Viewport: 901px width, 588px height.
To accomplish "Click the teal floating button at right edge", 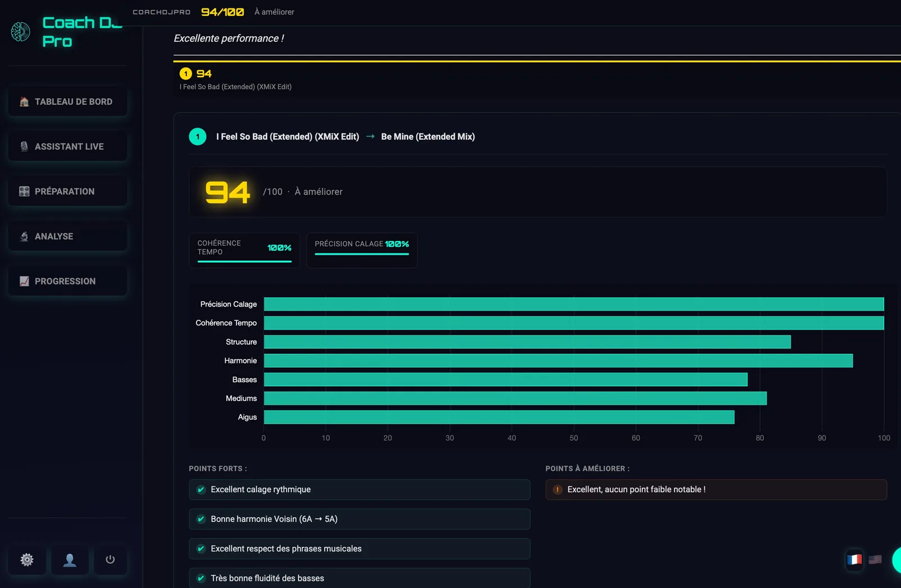I will tap(896, 560).
